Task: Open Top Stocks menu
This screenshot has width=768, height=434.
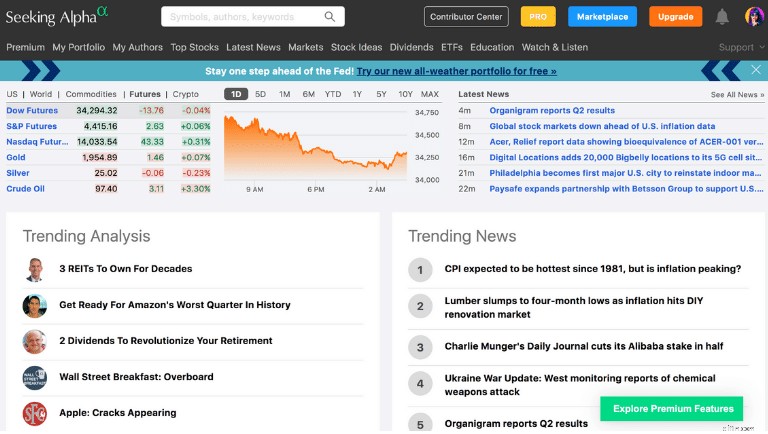Action: [194, 48]
